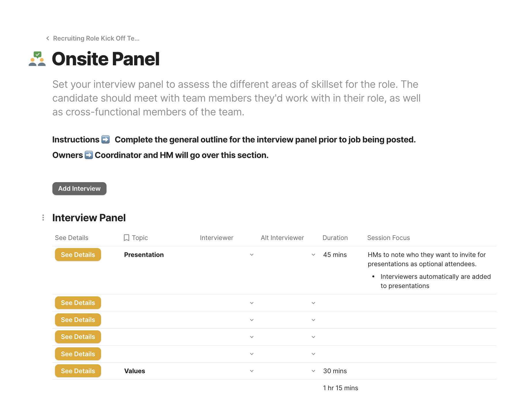Click See Details for the Values row
Viewport: 532px width, 404px height.
pos(78,371)
